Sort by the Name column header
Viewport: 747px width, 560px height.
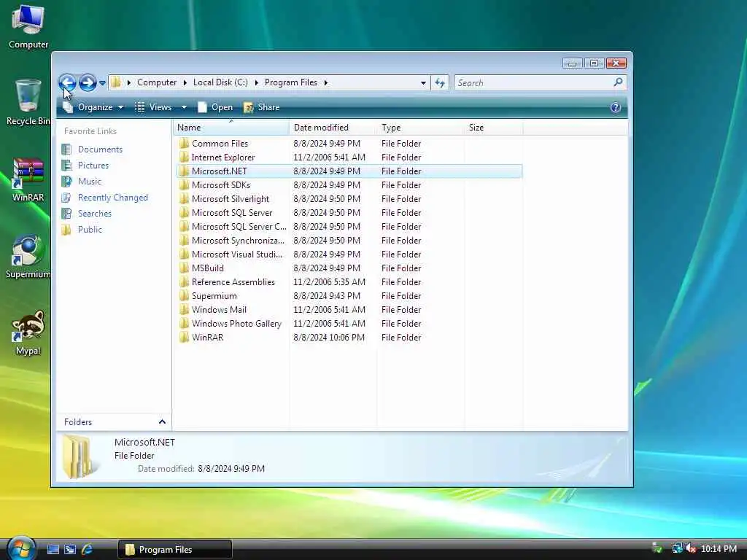tap(231, 127)
